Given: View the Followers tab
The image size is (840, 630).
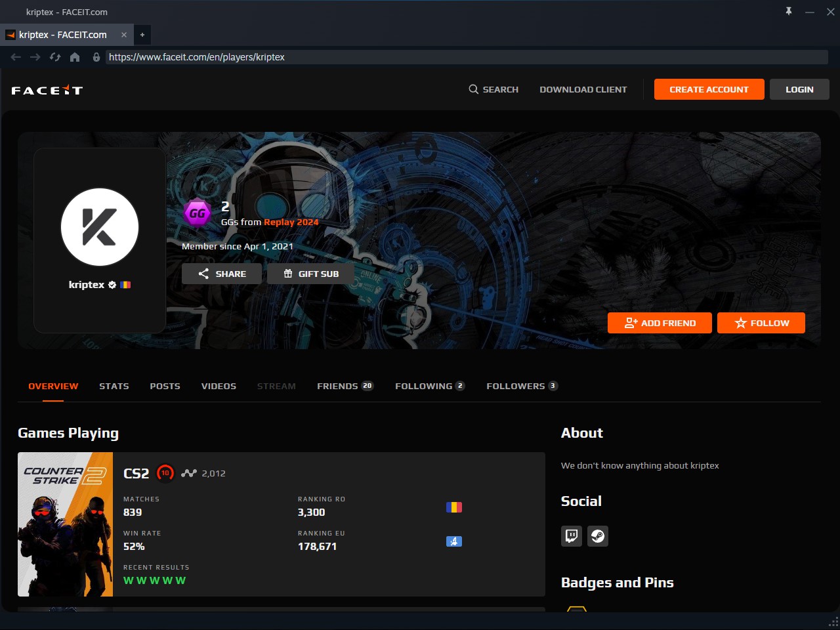Looking at the screenshot, I should click(x=522, y=386).
